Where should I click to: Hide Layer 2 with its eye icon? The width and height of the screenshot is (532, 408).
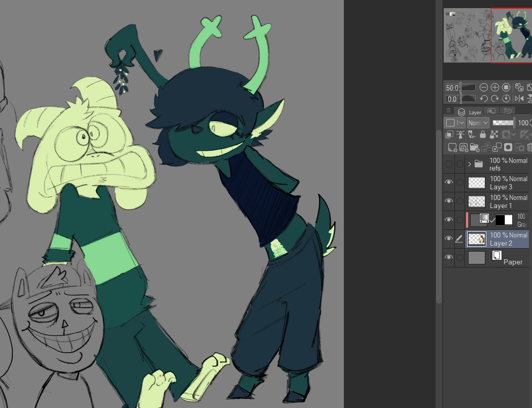point(448,239)
